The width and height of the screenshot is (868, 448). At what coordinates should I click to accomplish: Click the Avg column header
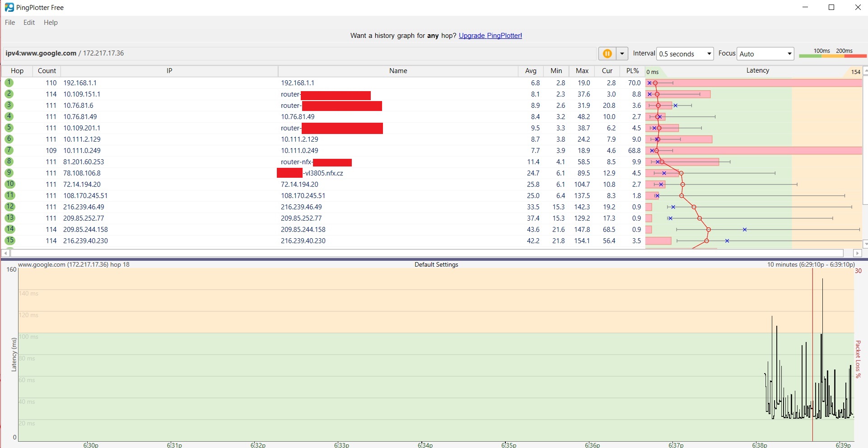coord(531,71)
